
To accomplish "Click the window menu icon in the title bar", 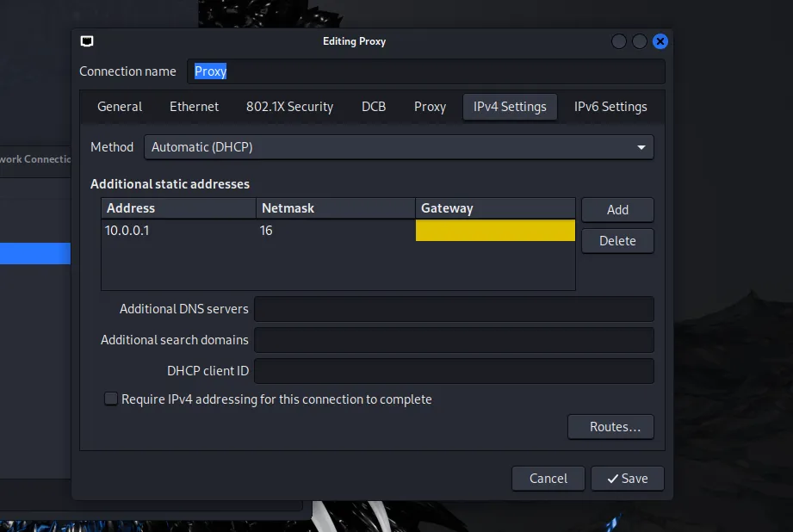I will pos(86,41).
